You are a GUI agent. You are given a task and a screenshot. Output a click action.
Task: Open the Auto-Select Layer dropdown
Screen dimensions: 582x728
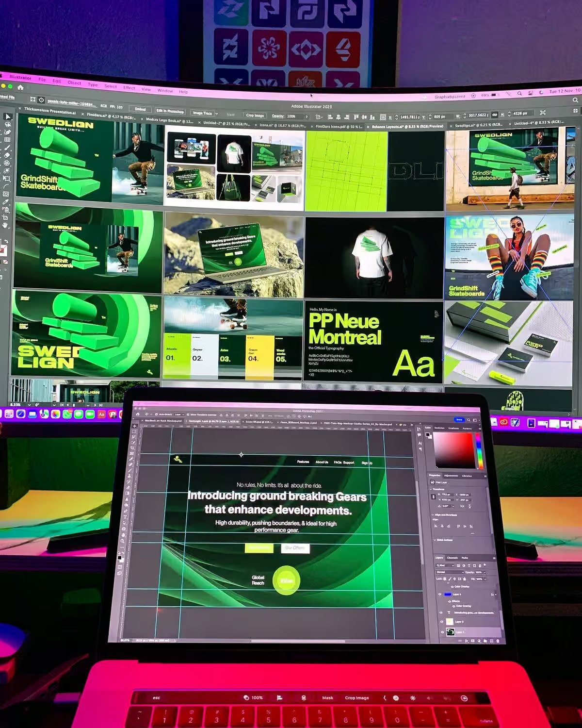pyautogui.click(x=179, y=414)
